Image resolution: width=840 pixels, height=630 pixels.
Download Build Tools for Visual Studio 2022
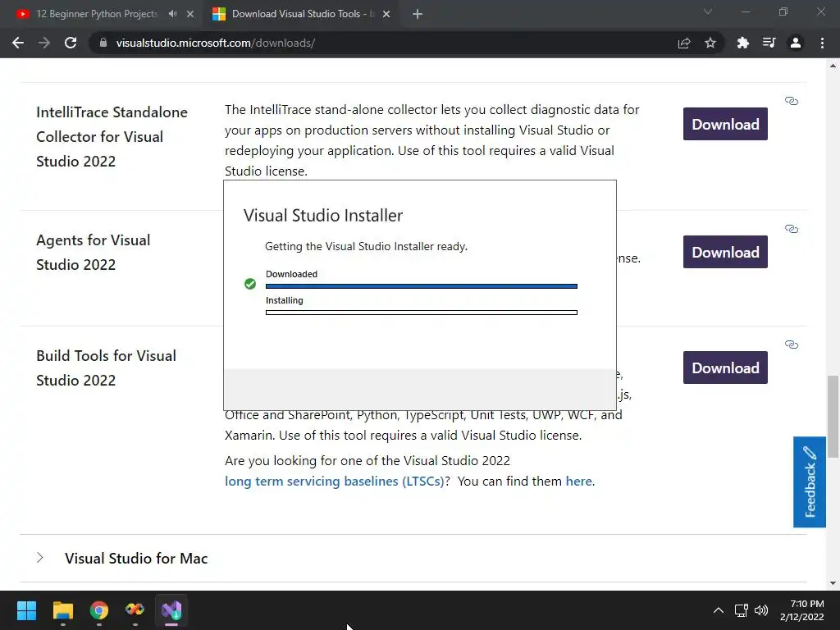point(725,368)
